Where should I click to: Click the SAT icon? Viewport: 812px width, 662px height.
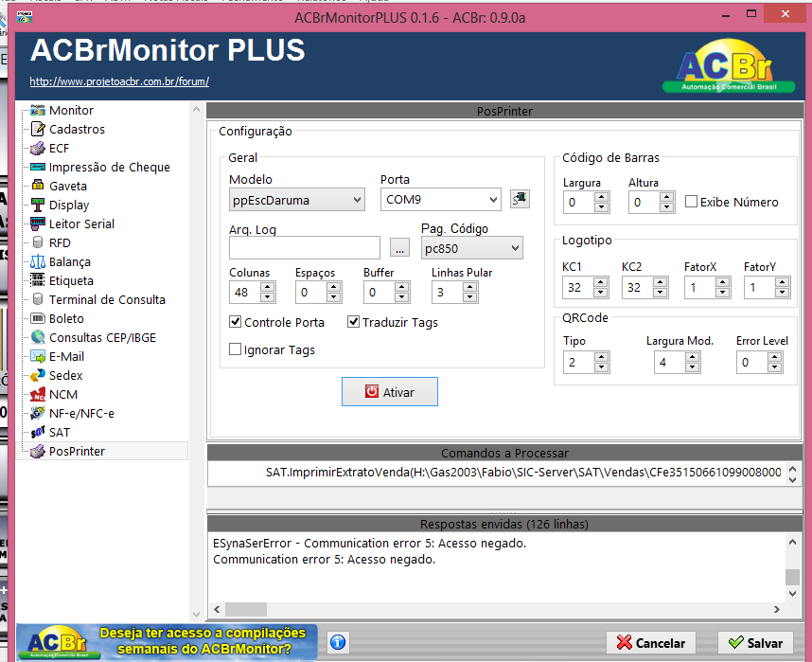click(37, 433)
